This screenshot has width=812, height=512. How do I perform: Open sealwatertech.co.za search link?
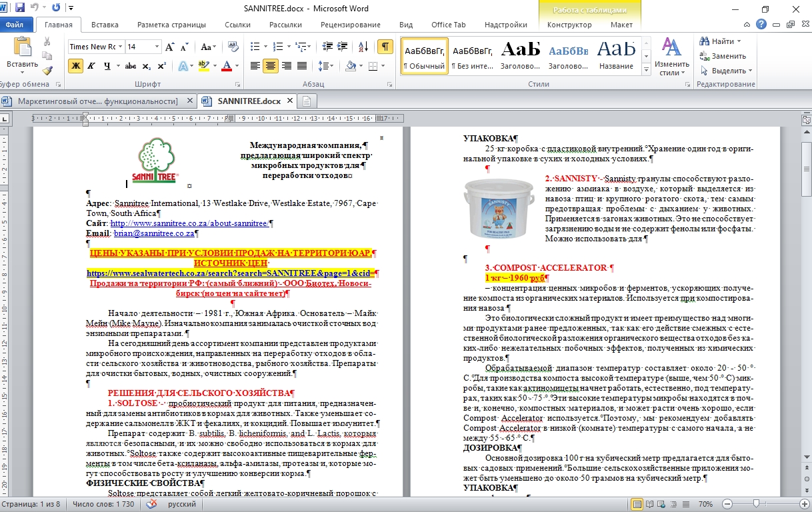231,273
